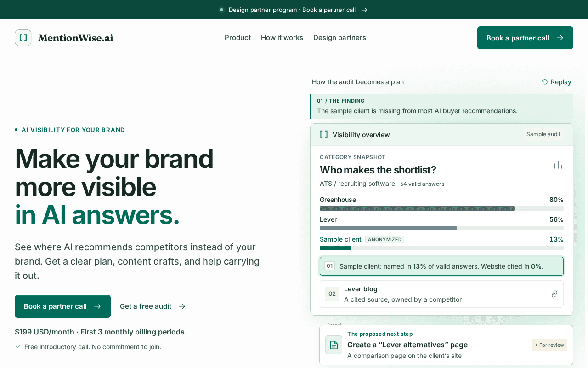
Task: Click the MentionWise.ai bracket logo icon
Action: pyautogui.click(x=23, y=38)
